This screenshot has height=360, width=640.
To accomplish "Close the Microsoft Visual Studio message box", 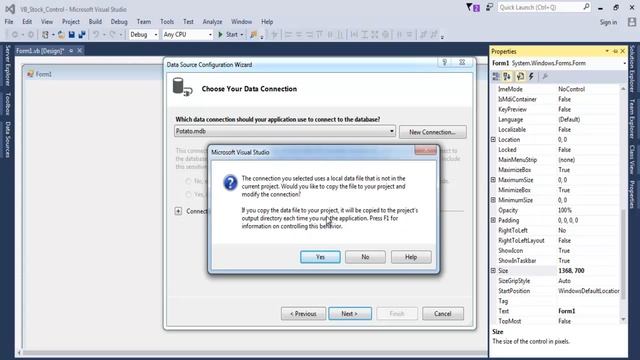I will (x=425, y=151).
